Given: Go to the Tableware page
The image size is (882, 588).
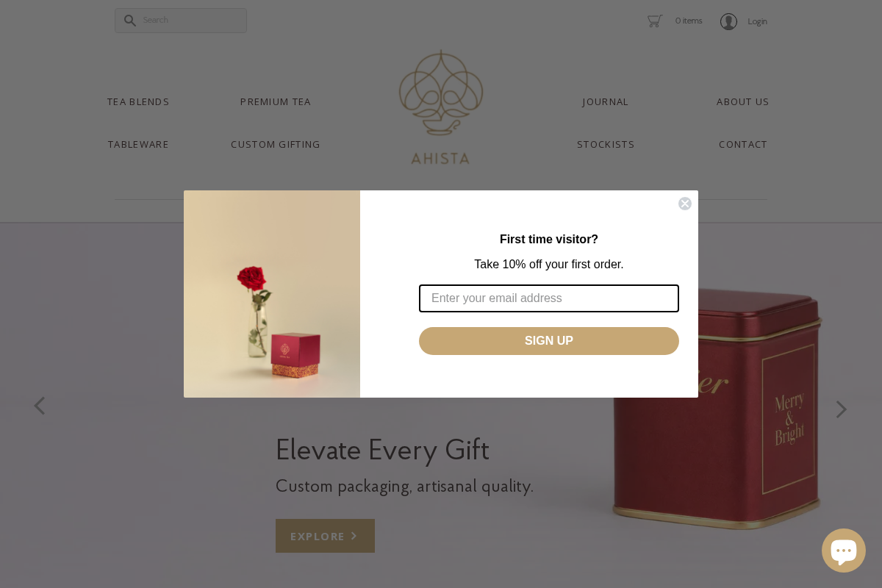Looking at the screenshot, I should (x=138, y=144).
